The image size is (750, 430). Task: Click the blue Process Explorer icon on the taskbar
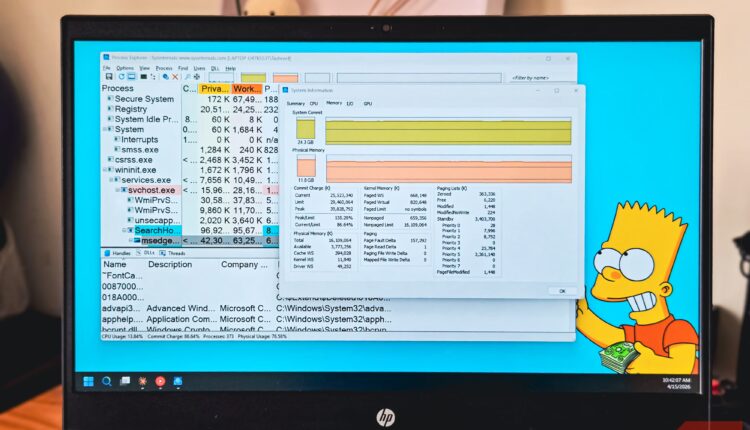(178, 381)
